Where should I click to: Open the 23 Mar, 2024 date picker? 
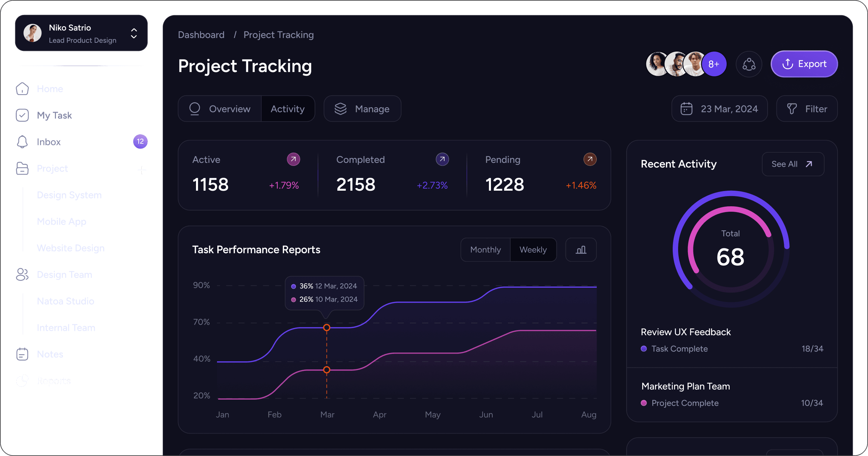719,109
